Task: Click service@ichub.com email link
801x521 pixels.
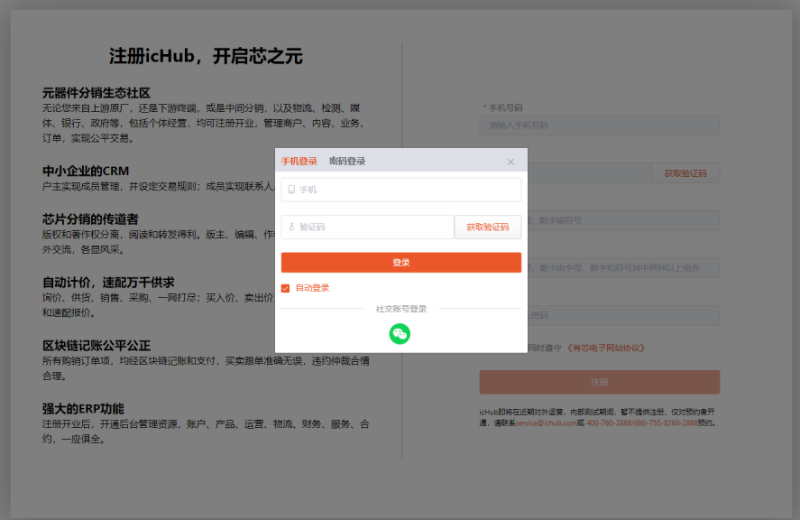Action: pyautogui.click(x=546, y=423)
